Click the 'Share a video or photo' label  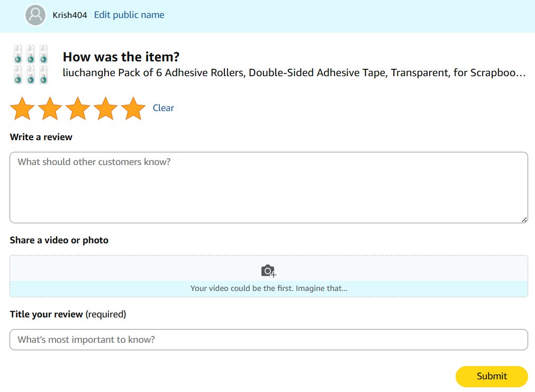pyautogui.click(x=59, y=240)
